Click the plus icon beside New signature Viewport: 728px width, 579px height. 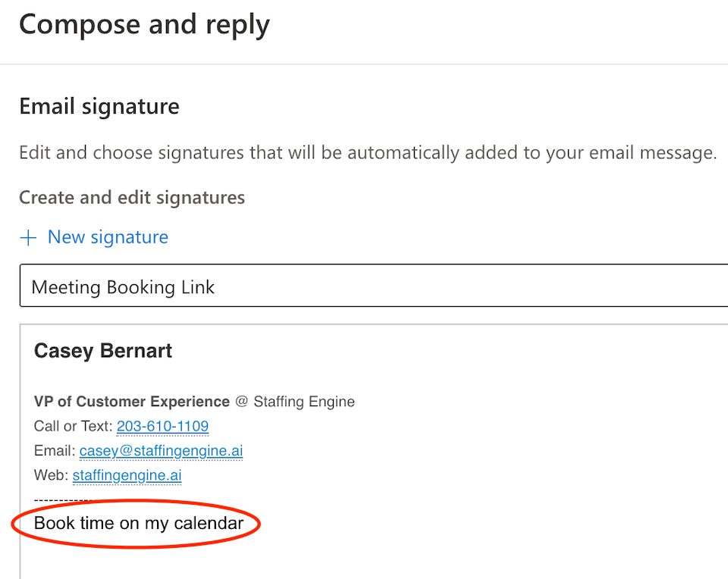(x=28, y=238)
